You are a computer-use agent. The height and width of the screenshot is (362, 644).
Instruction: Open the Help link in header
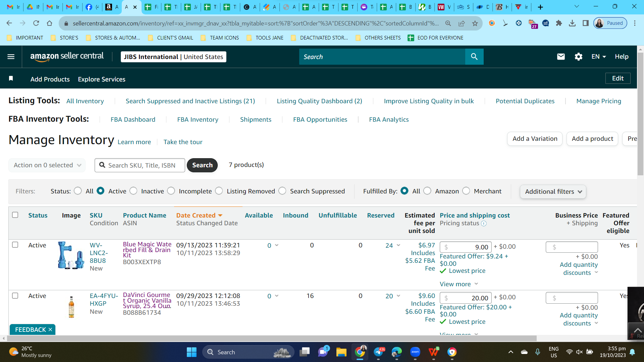tap(622, 57)
